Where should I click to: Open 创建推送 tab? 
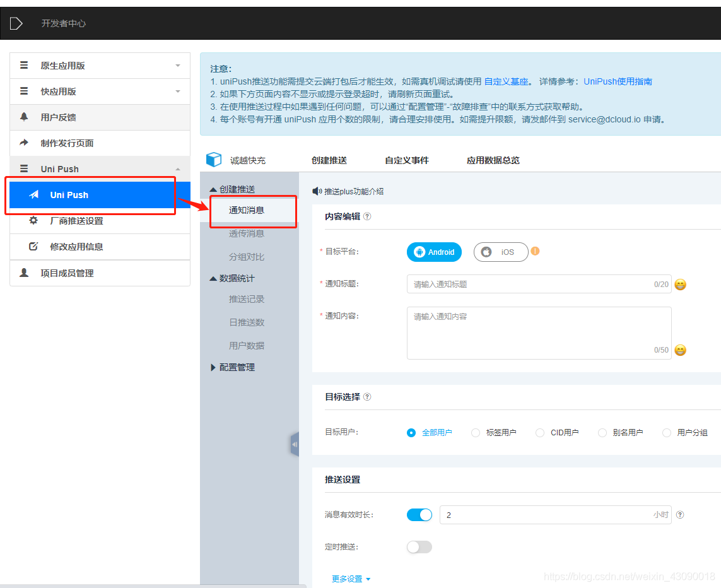(x=329, y=160)
